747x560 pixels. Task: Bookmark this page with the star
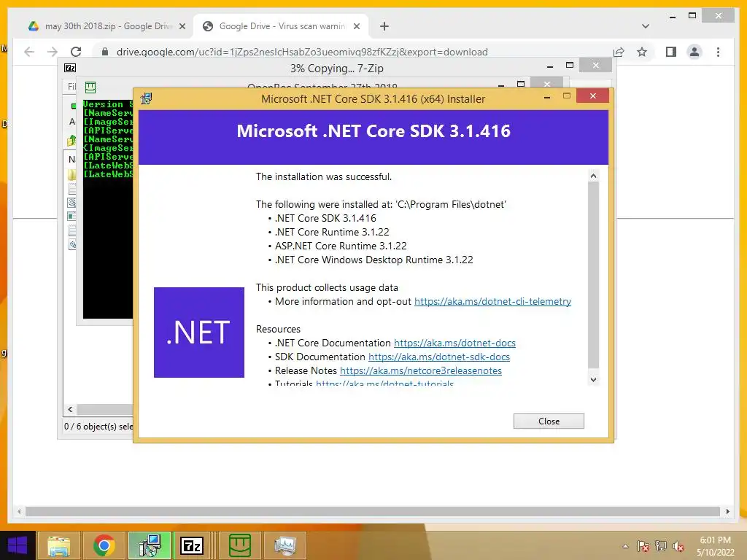coord(642,52)
